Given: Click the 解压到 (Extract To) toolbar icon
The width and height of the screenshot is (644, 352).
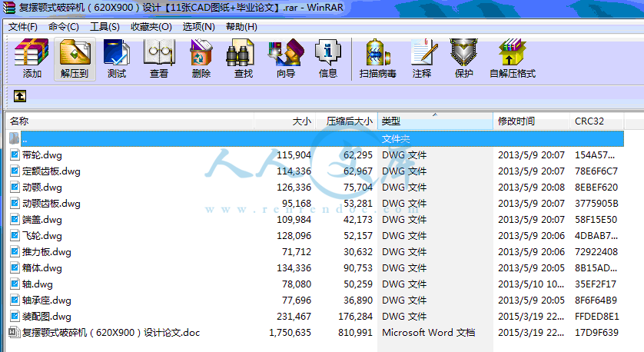Looking at the screenshot, I should (x=75, y=52).
